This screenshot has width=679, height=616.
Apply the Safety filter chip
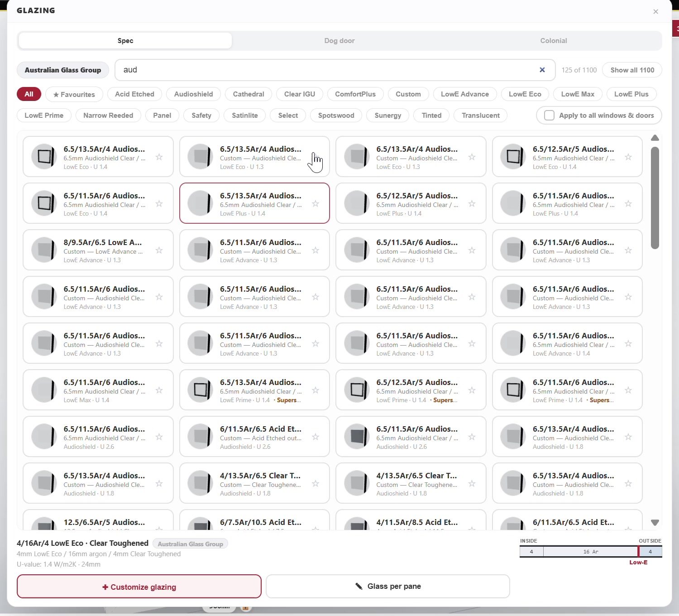(201, 115)
